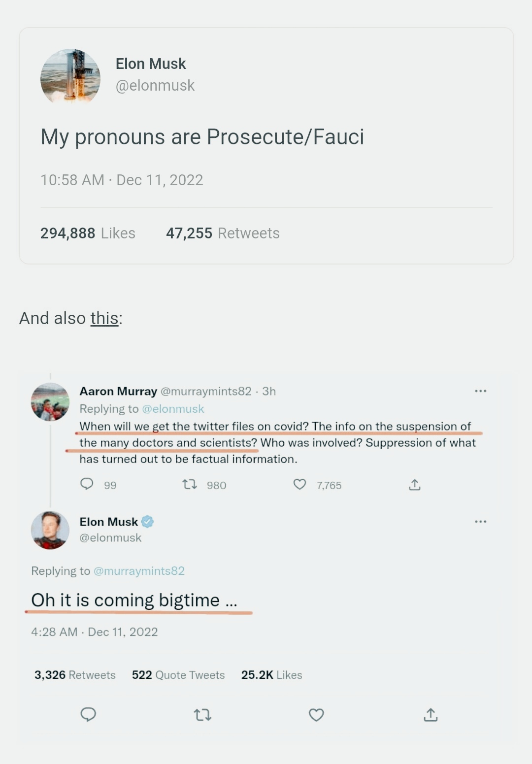Open Aaron Murray's profile picture
Viewport: 532px width, 764px height.
tap(50, 402)
